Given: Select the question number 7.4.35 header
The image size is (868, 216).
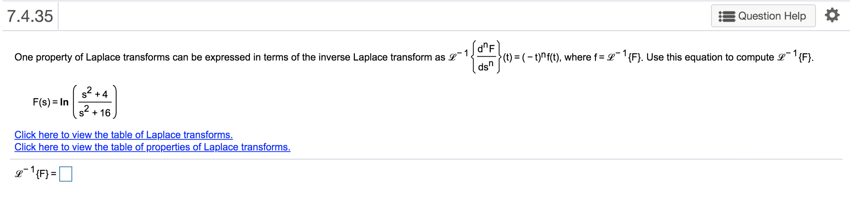Looking at the screenshot, I should pyautogui.click(x=30, y=16).
